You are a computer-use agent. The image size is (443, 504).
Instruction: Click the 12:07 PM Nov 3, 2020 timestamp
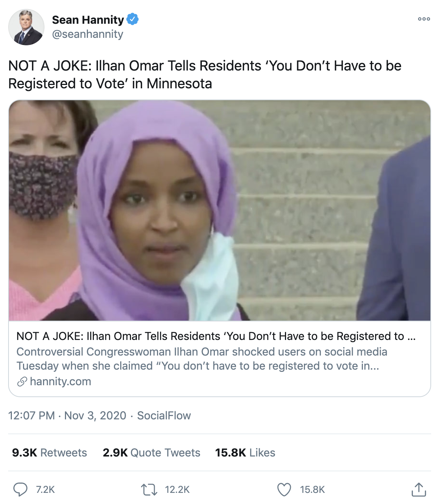(x=67, y=416)
